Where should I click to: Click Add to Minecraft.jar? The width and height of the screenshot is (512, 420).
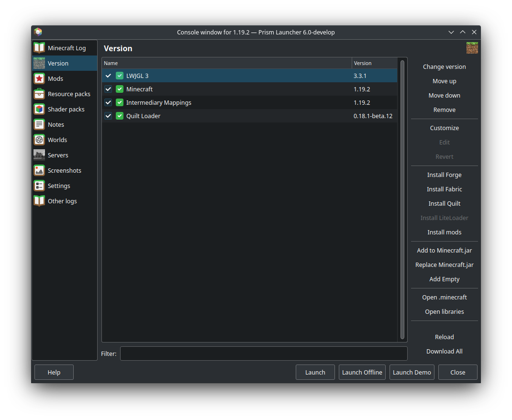pos(444,251)
